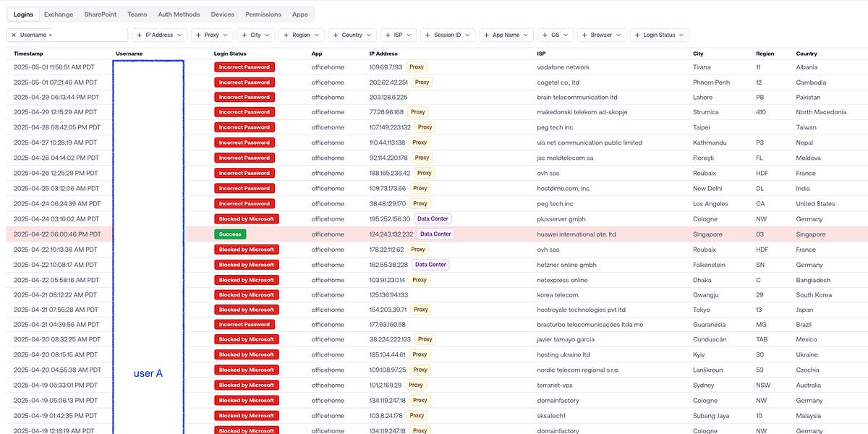Open the Country filter dropdown
868x434 pixels.
(352, 35)
